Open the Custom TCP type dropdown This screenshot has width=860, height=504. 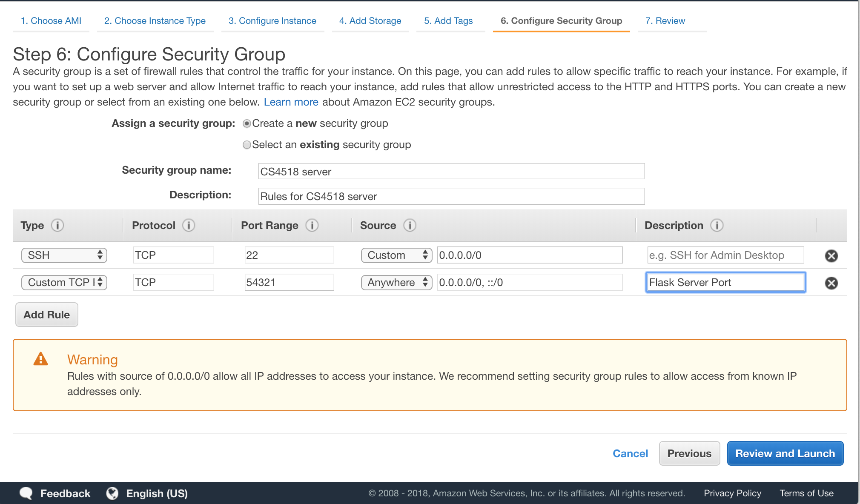pos(64,283)
